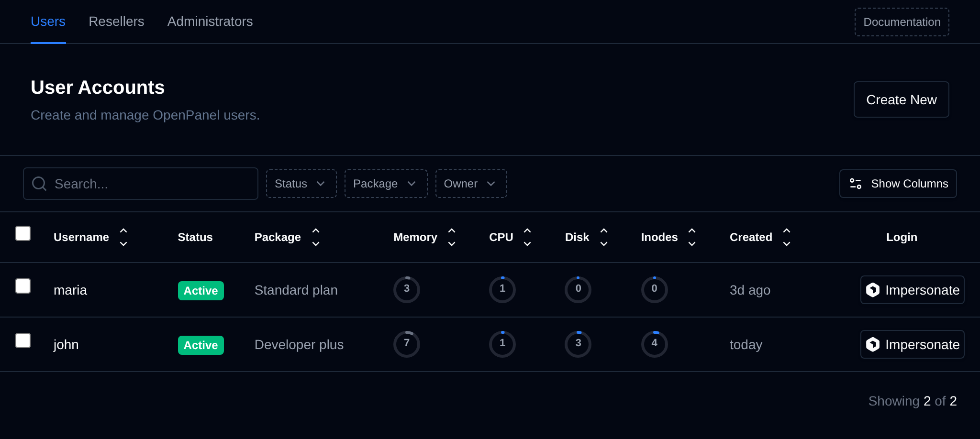The image size is (980, 439).
Task: Click john's Active status badge
Action: click(x=201, y=345)
